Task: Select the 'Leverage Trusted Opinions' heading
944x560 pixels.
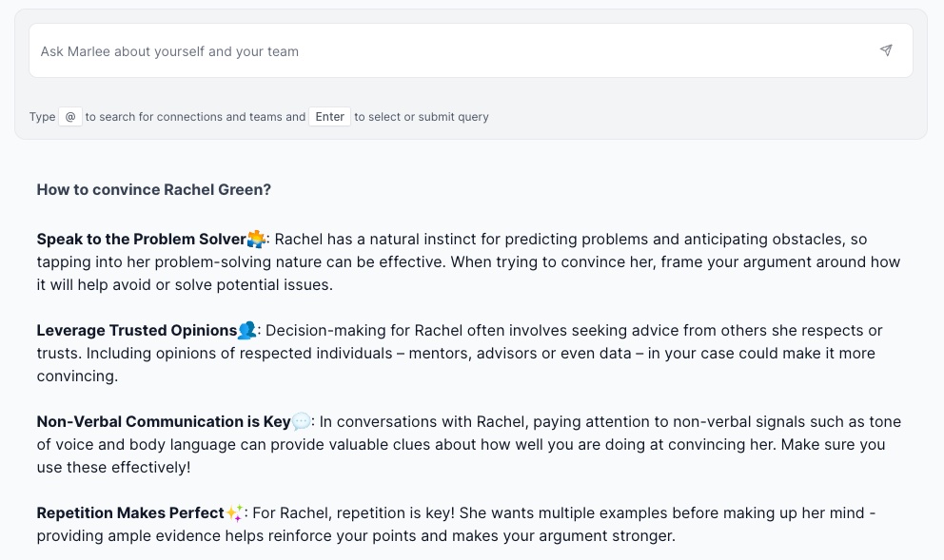Action: click(x=136, y=330)
